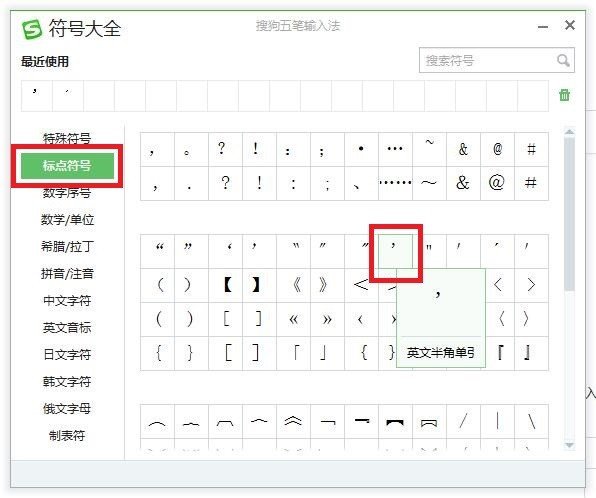
Task: Insert the closing black lenticular bracket 】
Action: [260, 285]
